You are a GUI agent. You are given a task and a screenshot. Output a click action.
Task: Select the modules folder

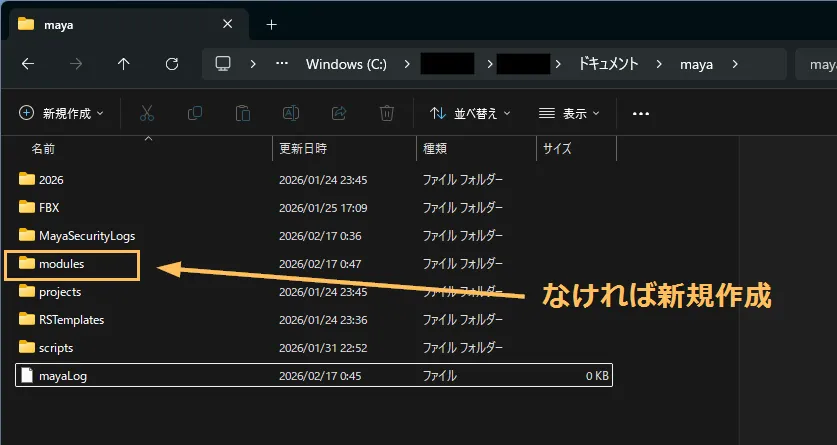[x=61, y=264]
